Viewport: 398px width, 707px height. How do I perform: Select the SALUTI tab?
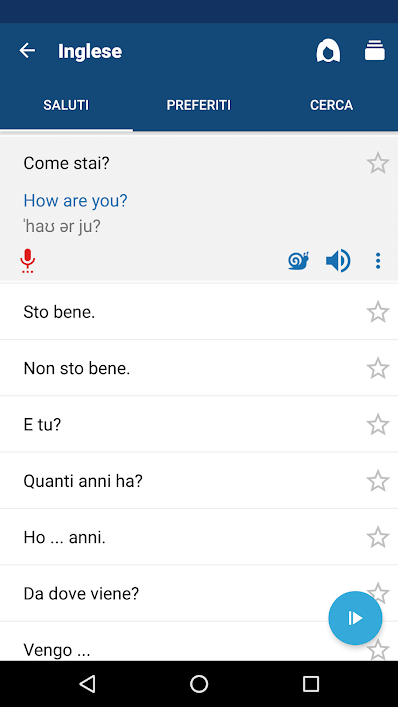coord(66,106)
